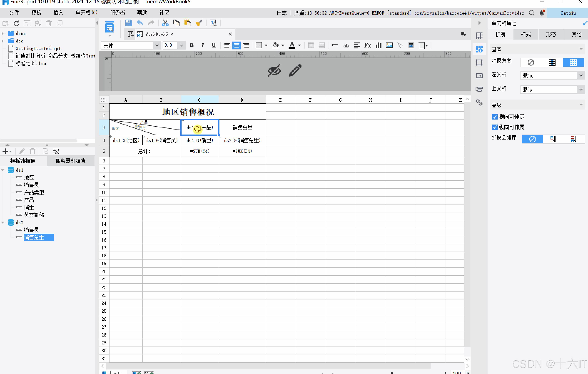Image resolution: width=588 pixels, height=374 pixels.
Task: Select the no-expansion direction option
Action: (531, 62)
